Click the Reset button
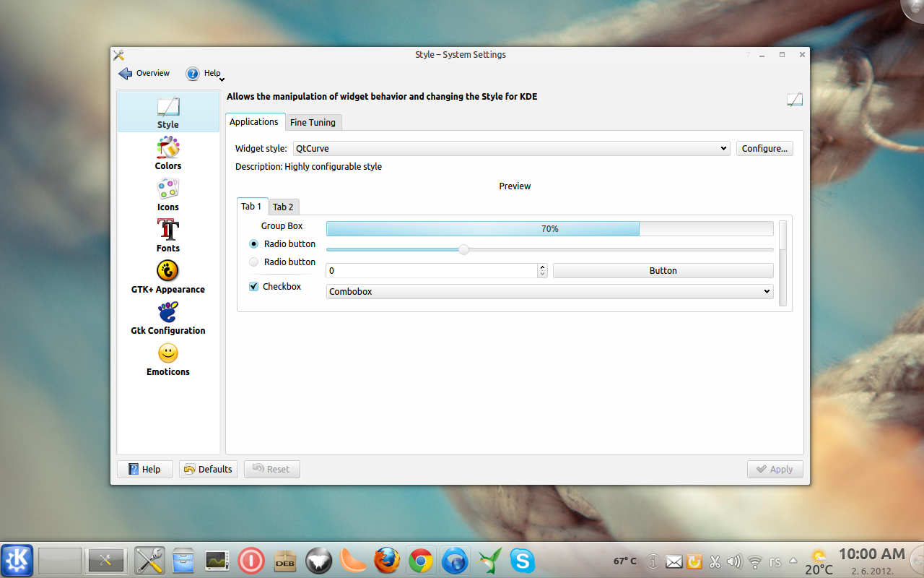The height and width of the screenshot is (578, 924). (x=271, y=469)
